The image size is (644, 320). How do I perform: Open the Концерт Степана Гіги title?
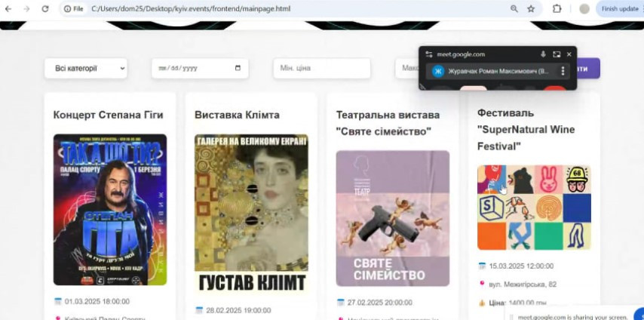pyautogui.click(x=108, y=115)
